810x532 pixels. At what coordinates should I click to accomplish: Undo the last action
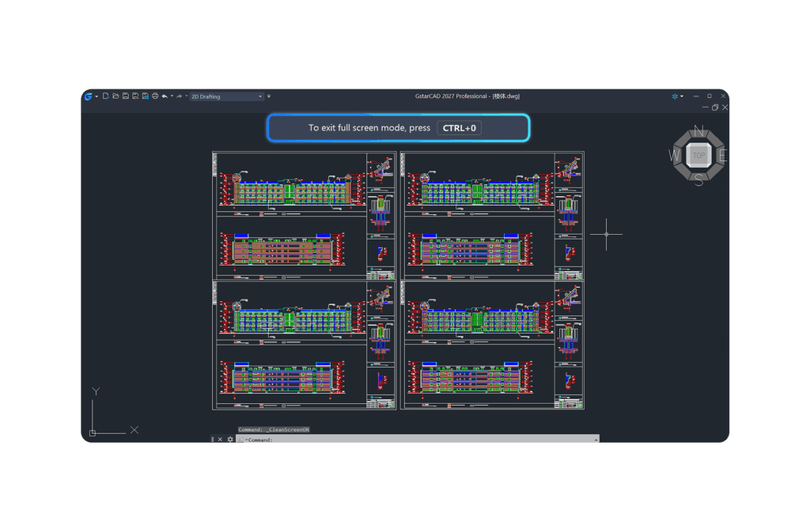[165, 96]
